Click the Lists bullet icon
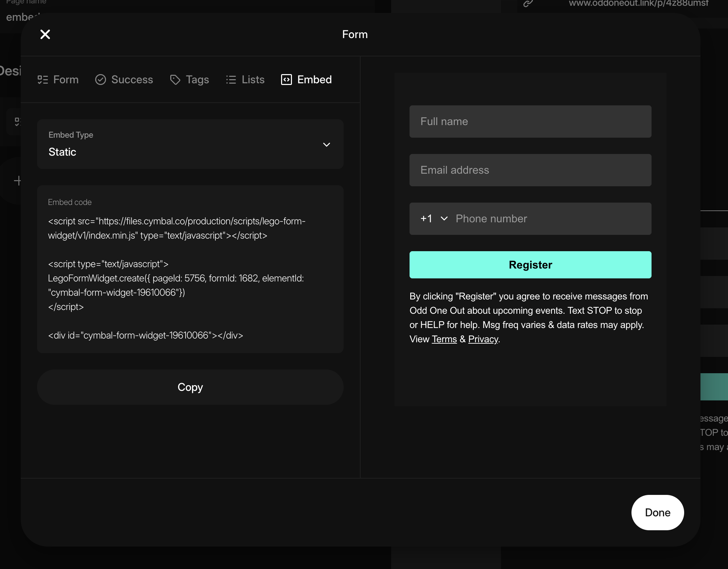 click(231, 80)
